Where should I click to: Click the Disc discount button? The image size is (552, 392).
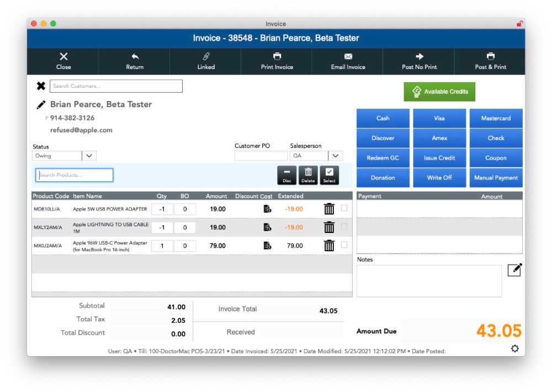pyautogui.click(x=286, y=175)
